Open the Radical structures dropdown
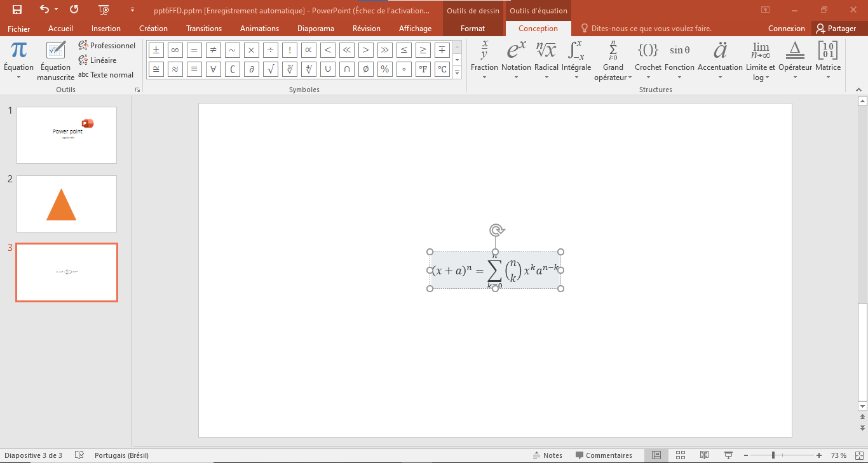 tap(546, 61)
